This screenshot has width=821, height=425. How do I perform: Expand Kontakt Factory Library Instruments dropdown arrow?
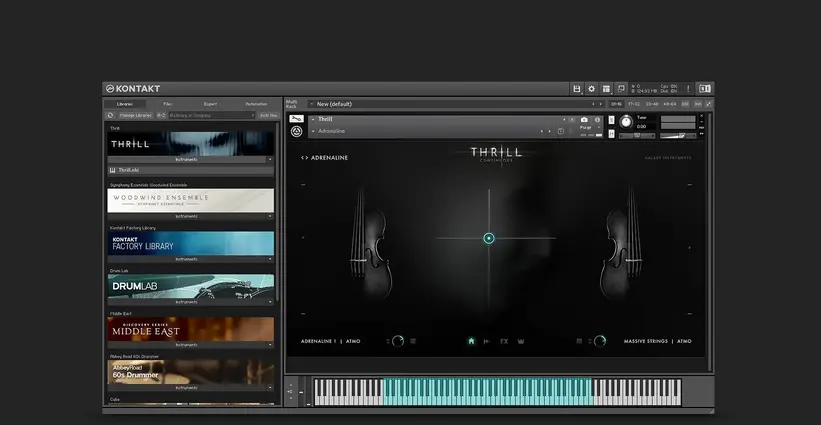click(x=270, y=259)
